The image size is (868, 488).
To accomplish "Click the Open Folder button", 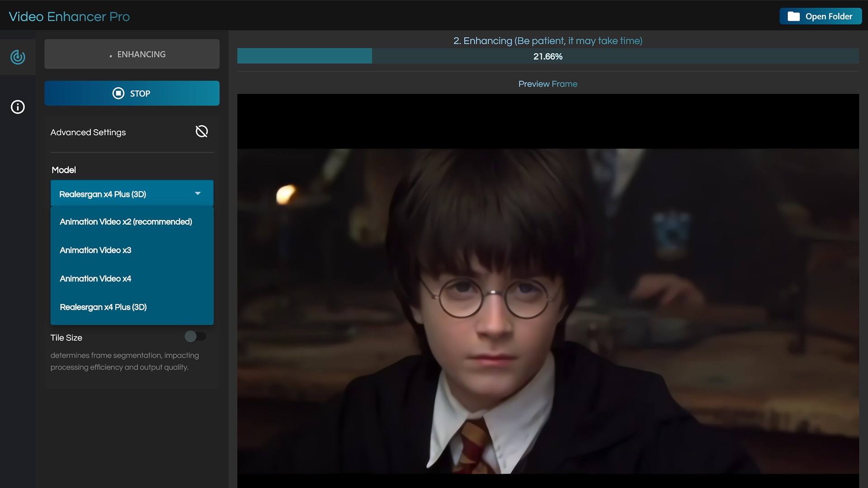I will [828, 17].
